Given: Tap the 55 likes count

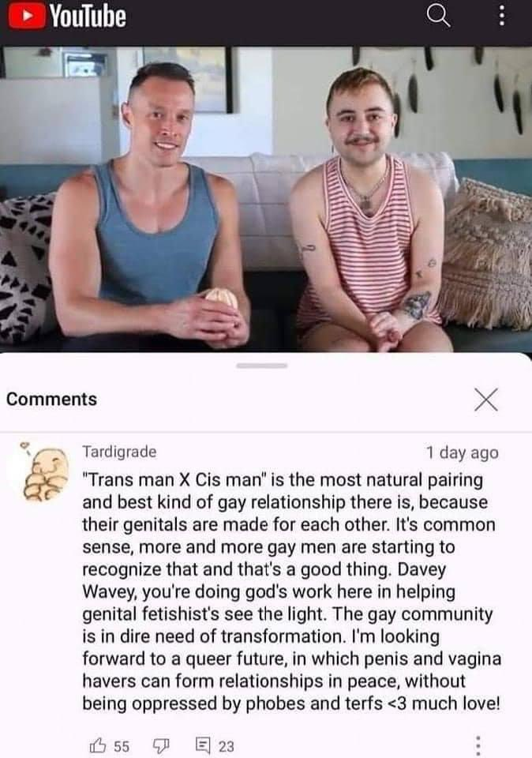Looking at the screenshot, I should point(122,746).
